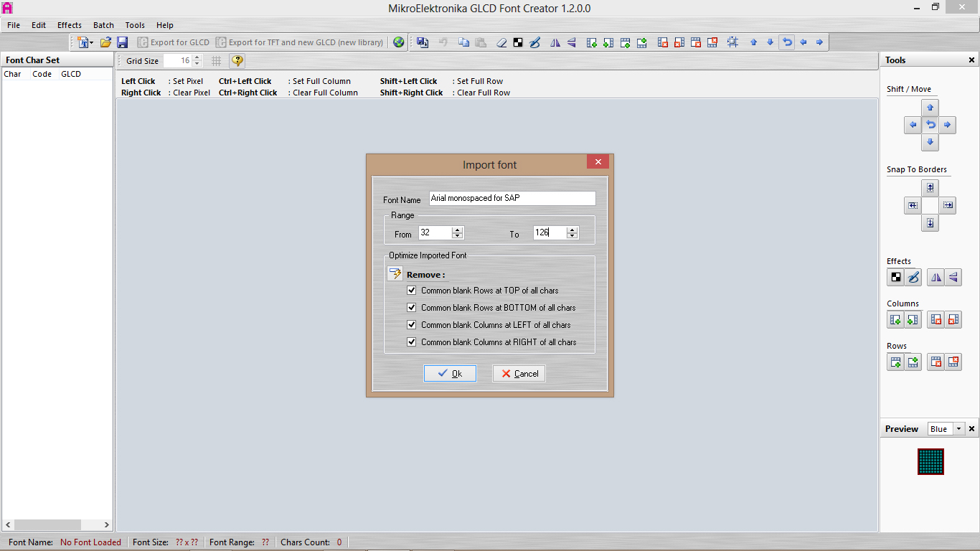Close the Tools panel
Viewport: 980px width, 551px height.
point(972,60)
